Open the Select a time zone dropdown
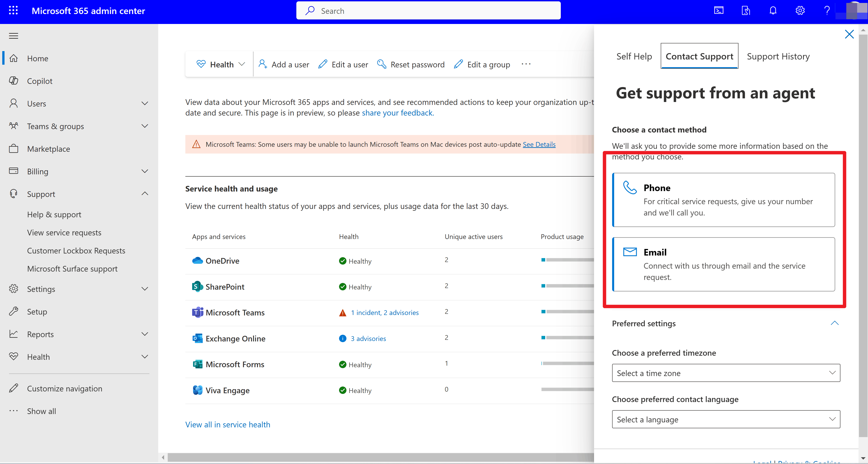Screen dimensions: 868x464 coord(726,373)
